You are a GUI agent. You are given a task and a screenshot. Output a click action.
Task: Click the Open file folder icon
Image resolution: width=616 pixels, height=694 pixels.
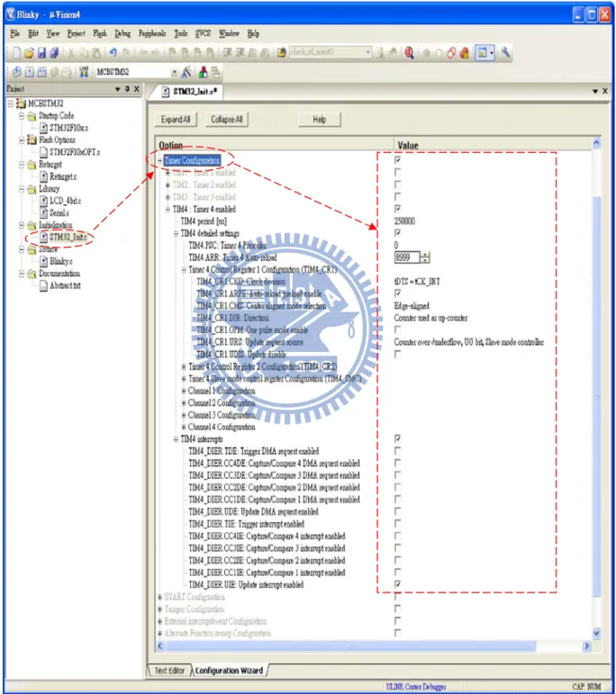coord(29,53)
